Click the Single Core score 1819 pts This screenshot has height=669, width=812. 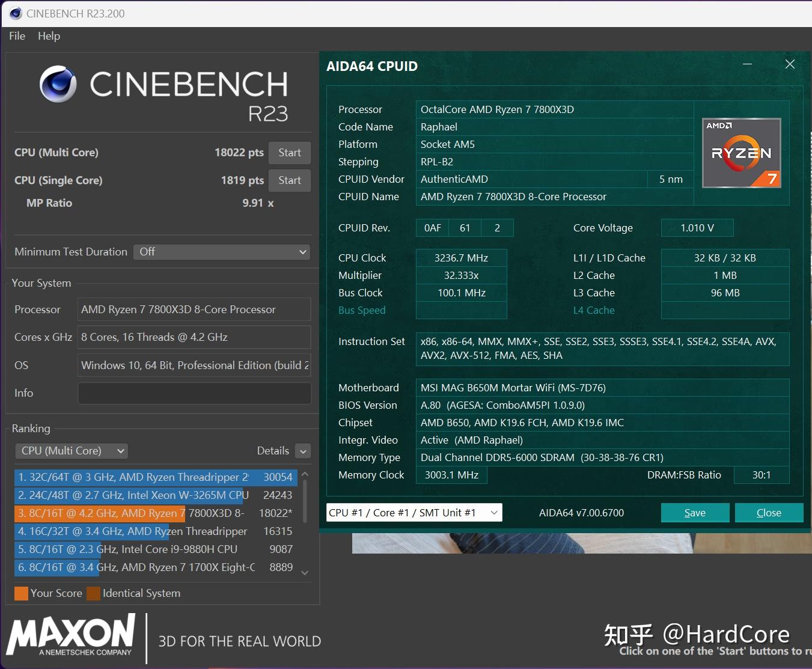point(242,180)
